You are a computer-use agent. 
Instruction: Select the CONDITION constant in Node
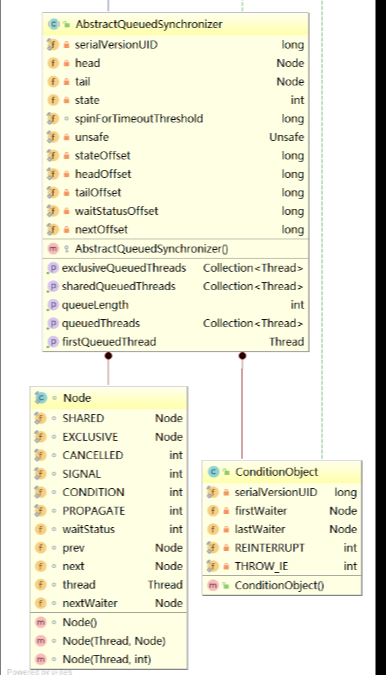(108, 492)
